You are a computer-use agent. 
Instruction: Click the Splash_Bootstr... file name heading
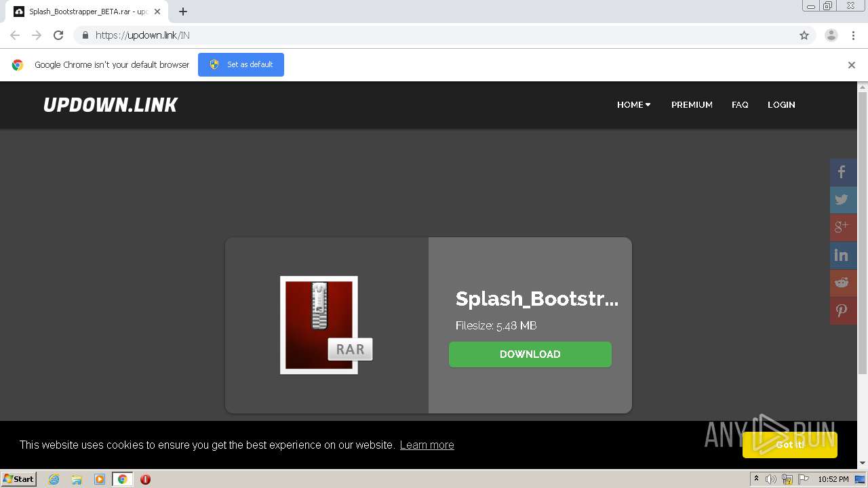537,298
